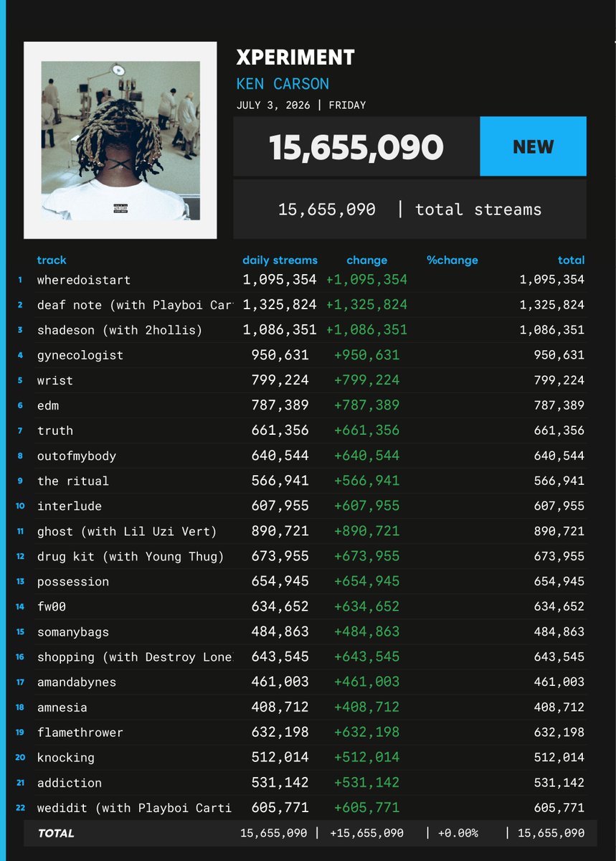Click change value +950,631 for gynecologist
The width and height of the screenshot is (616, 861).
pyautogui.click(x=366, y=355)
